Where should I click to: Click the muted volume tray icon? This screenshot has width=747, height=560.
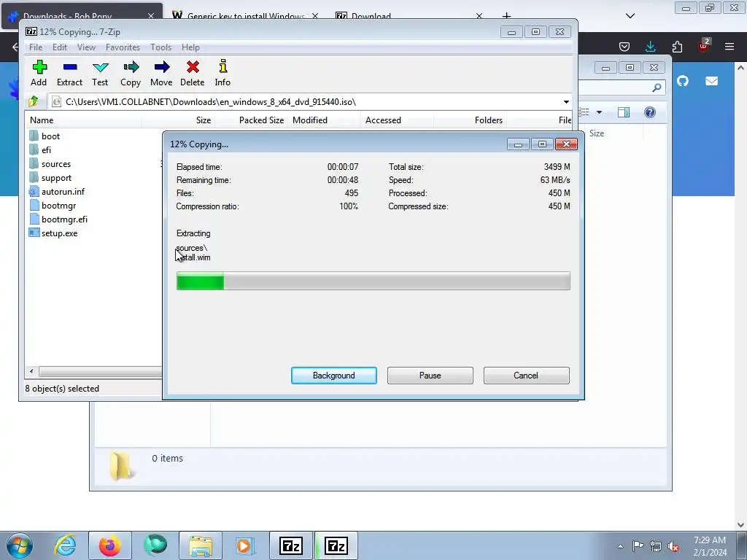click(673, 546)
